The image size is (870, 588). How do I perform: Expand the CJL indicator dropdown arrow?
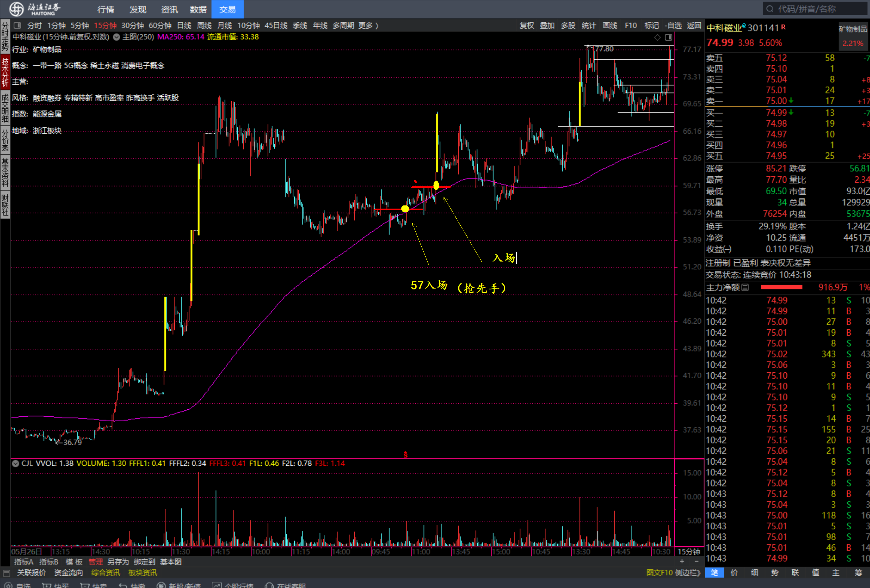coord(16,463)
